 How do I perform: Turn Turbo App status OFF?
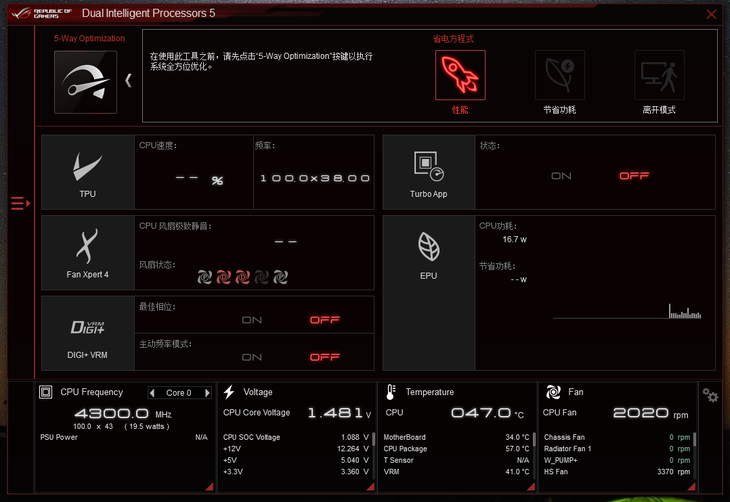click(x=634, y=176)
